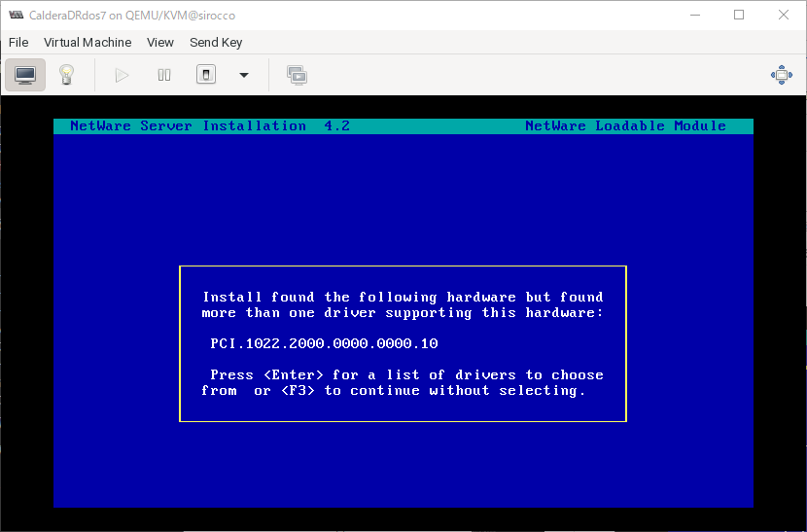Open virtual hardware details (lightbulb icon)

pos(66,75)
